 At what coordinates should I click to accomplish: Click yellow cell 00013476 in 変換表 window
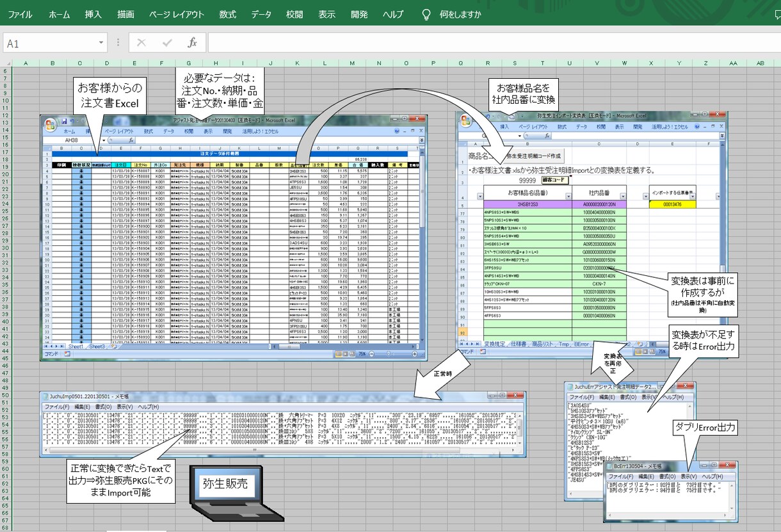(673, 204)
